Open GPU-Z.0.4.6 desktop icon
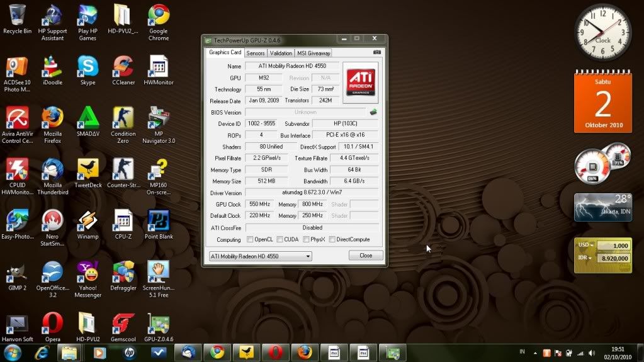This screenshot has width=644, height=362. (159, 327)
